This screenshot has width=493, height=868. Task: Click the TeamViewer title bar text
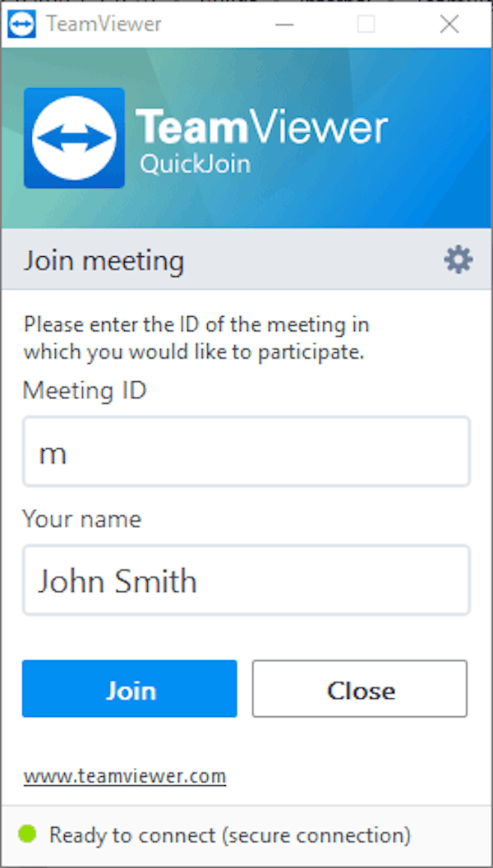coord(104,24)
